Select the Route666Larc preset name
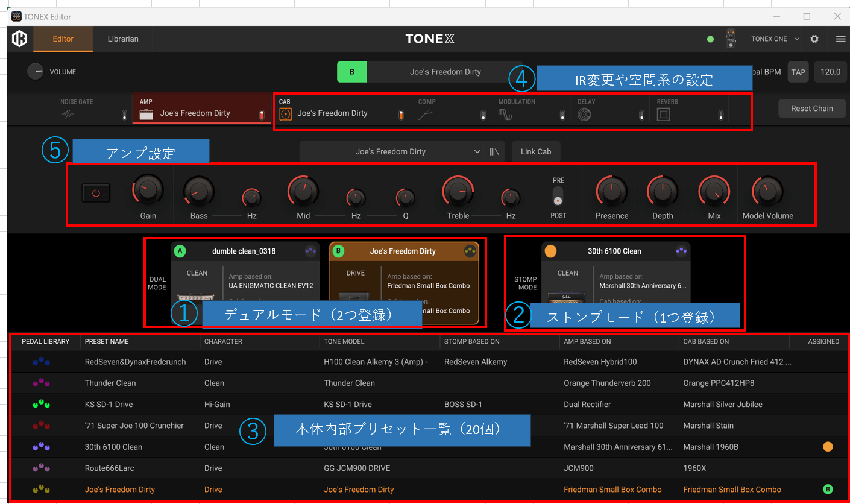The height and width of the screenshot is (504, 850). coord(109,468)
